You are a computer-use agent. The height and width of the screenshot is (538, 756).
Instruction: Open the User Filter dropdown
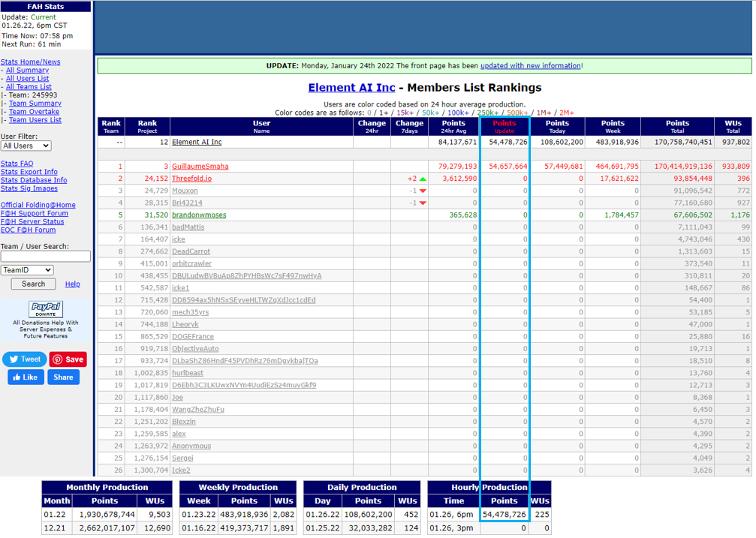(26, 146)
